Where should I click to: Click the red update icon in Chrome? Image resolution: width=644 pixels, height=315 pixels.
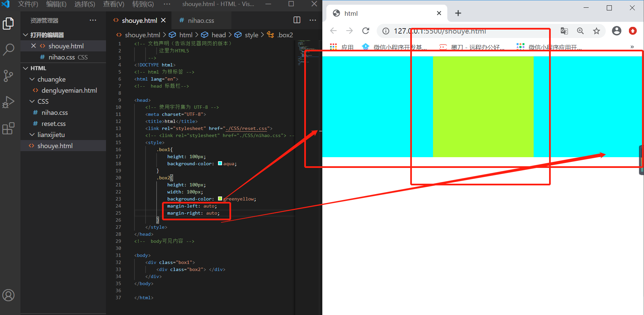(633, 31)
